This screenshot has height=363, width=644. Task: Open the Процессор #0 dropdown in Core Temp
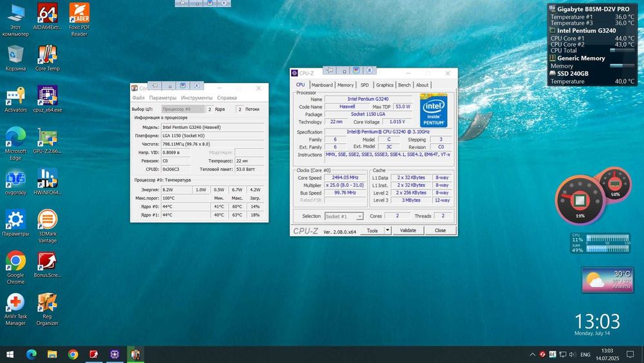pyautogui.click(x=182, y=109)
